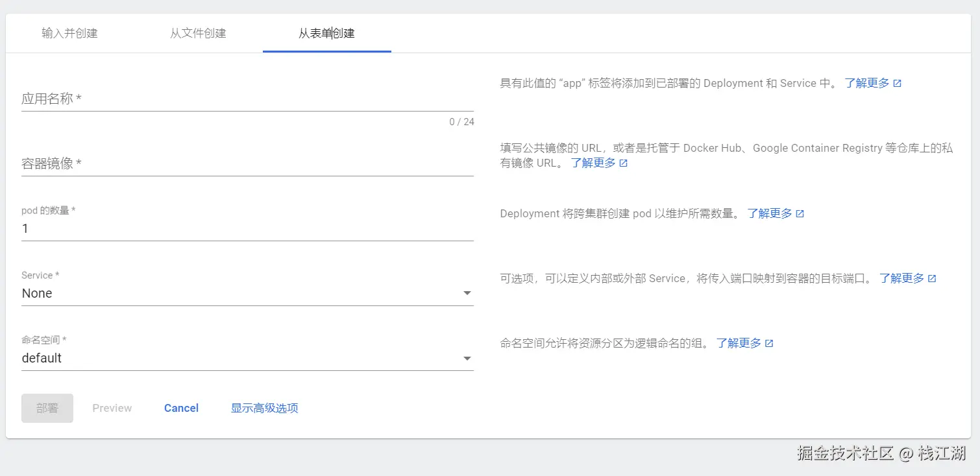Switch to the 输入并创建 tab
Viewport: 980px width, 476px height.
coord(69,33)
